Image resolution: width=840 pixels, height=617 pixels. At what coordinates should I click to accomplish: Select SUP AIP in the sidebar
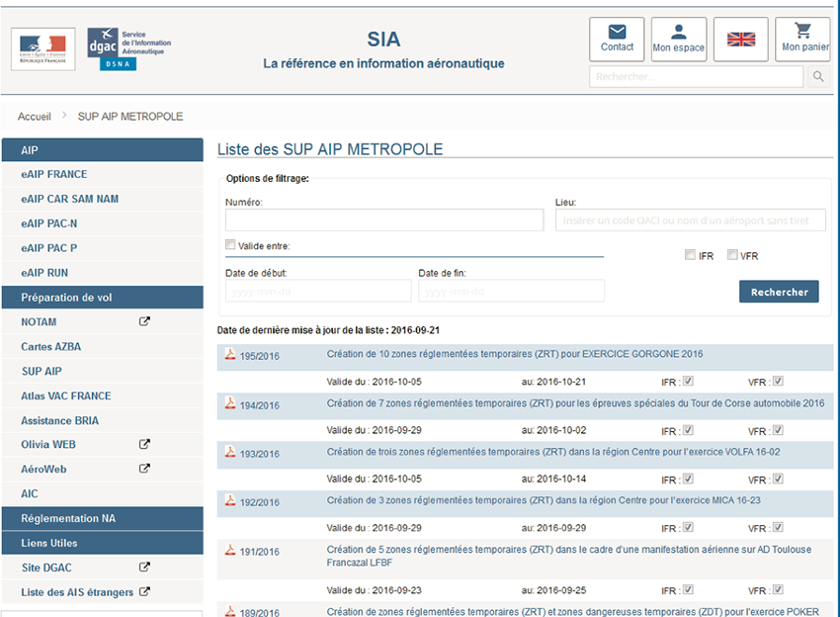click(x=103, y=372)
